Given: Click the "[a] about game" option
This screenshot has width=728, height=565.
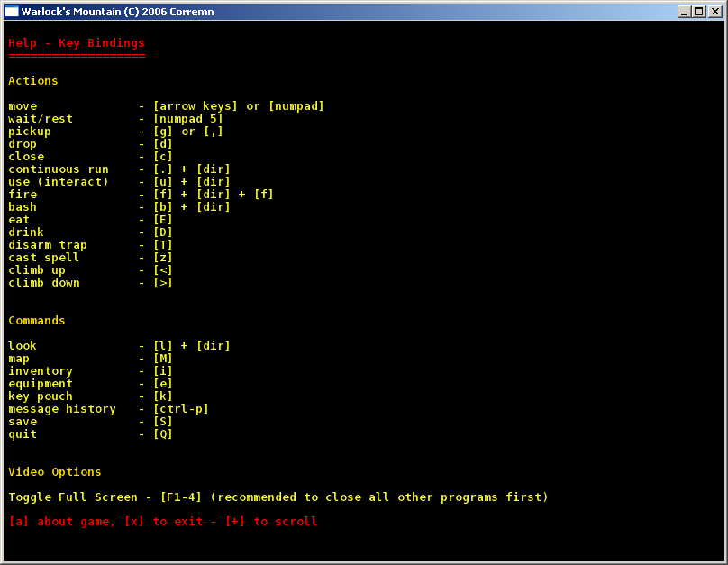Looking at the screenshot, I should 59,522.
